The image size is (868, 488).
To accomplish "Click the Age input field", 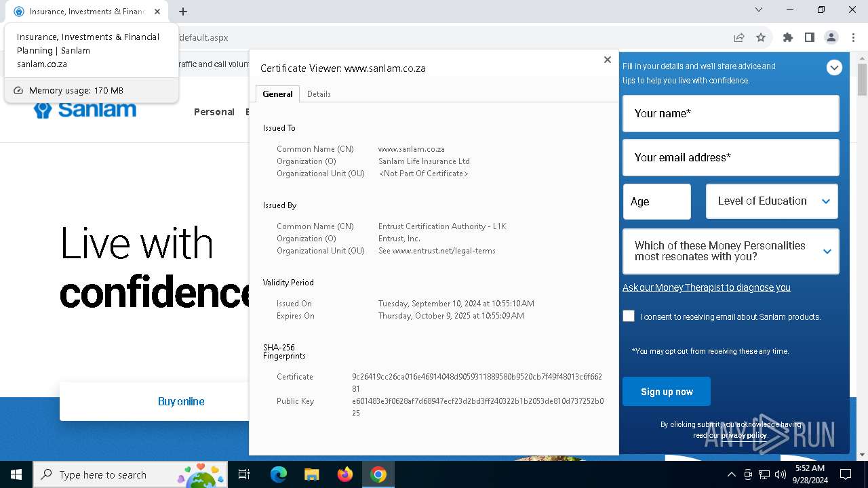I will coord(657,201).
